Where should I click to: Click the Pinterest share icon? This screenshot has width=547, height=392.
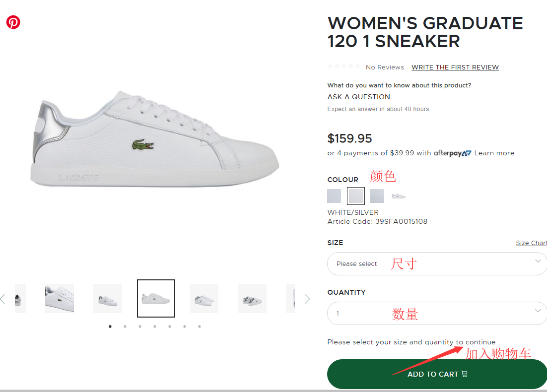tap(13, 22)
